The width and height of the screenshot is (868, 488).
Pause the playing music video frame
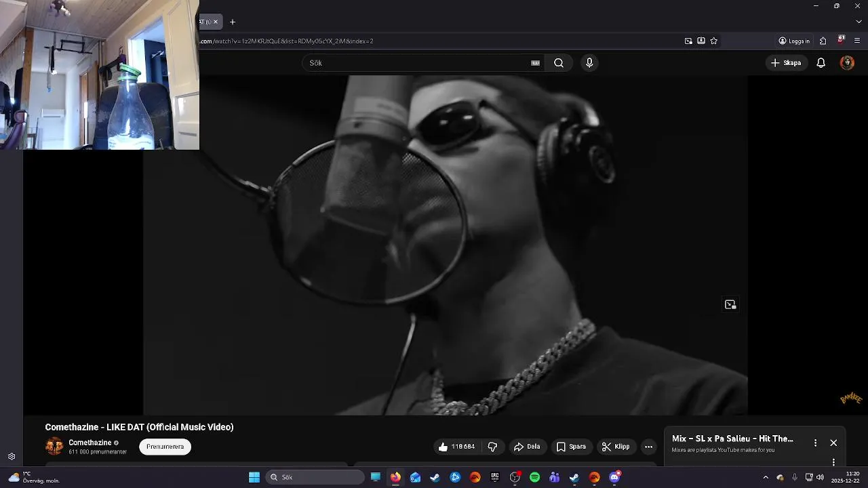(445, 245)
